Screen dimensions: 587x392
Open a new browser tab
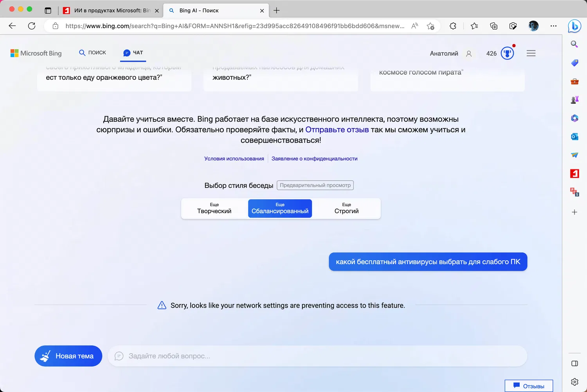[277, 11]
